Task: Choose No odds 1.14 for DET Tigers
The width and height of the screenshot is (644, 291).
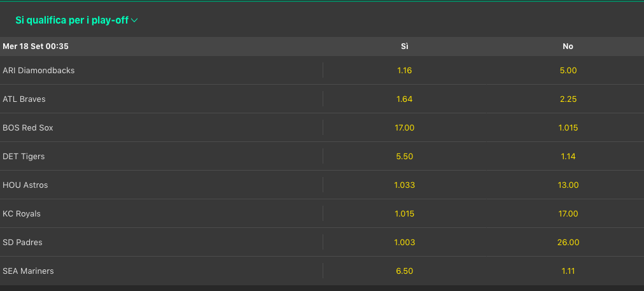Action: 568,156
